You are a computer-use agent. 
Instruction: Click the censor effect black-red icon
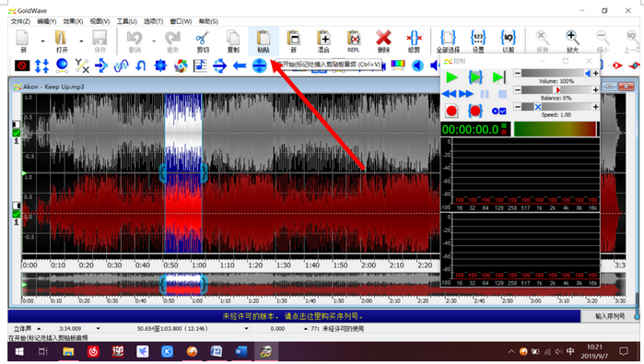[x=22, y=65]
